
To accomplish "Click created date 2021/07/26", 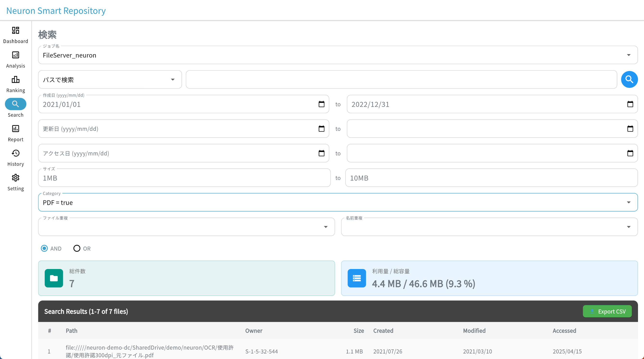I will [388, 351].
